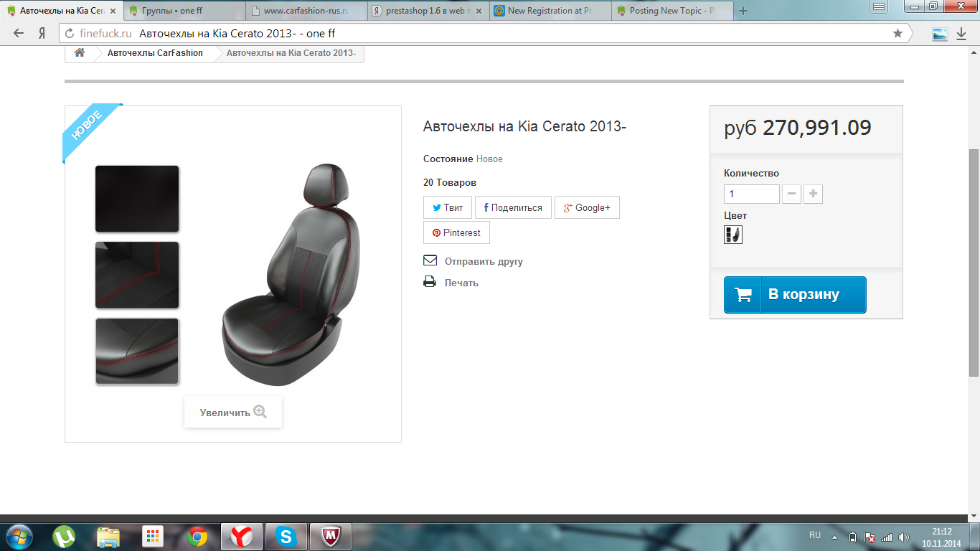Viewport: 980px width, 551px height.
Task: Pin the product with the Pinterest button
Action: [456, 232]
